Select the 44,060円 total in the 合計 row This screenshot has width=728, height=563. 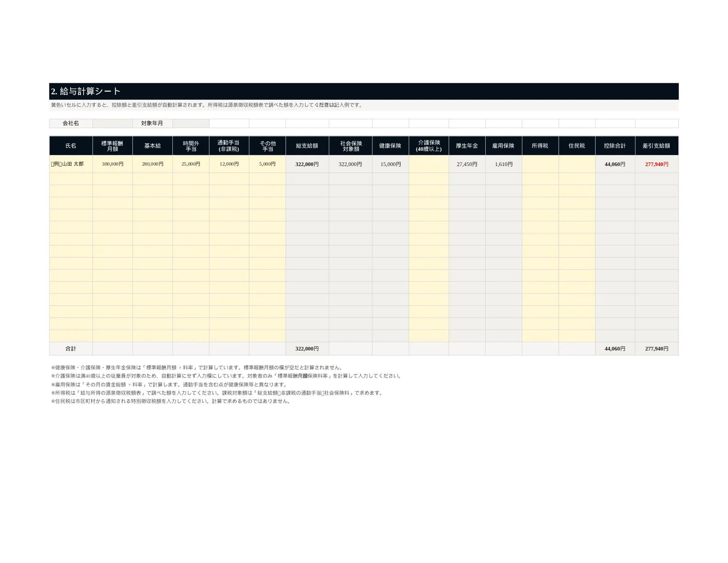tap(615, 349)
